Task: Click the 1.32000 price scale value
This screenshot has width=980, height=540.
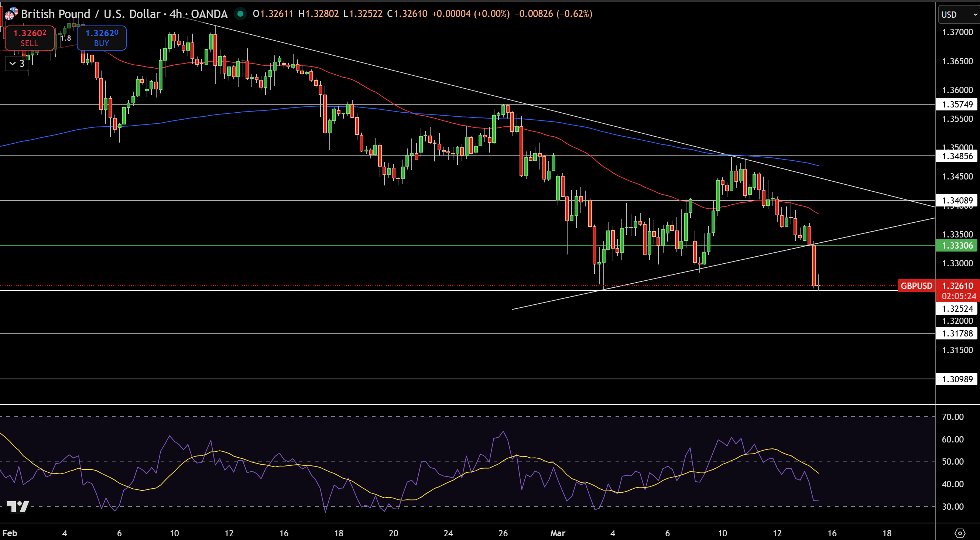Action: pos(957,321)
